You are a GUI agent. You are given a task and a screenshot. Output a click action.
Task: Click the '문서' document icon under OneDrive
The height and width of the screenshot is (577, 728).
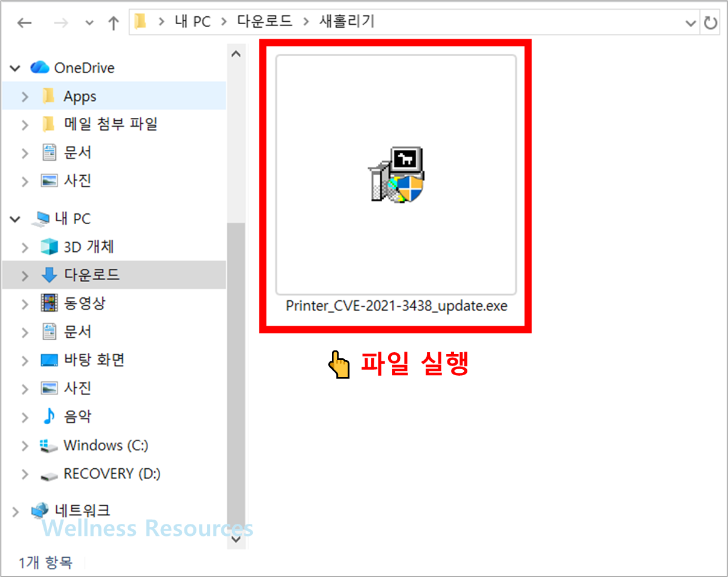[x=49, y=152]
